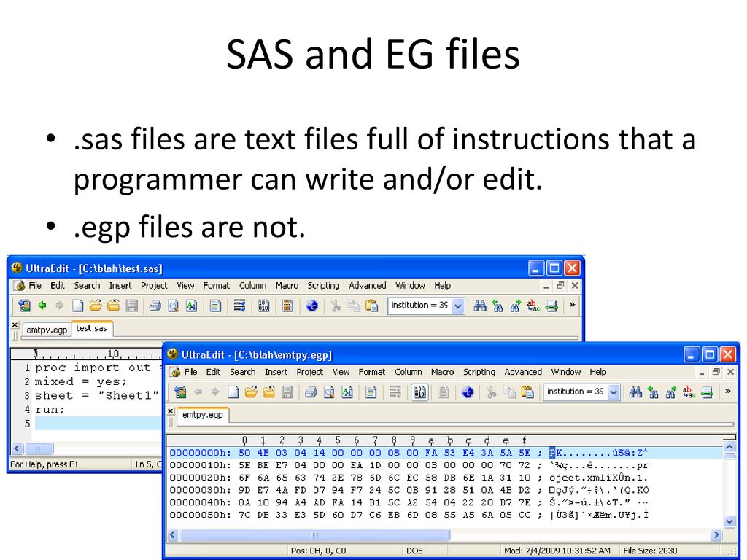Click Paste icon in emtpy.egp window
The height and width of the screenshot is (560, 747).
pos(527,392)
